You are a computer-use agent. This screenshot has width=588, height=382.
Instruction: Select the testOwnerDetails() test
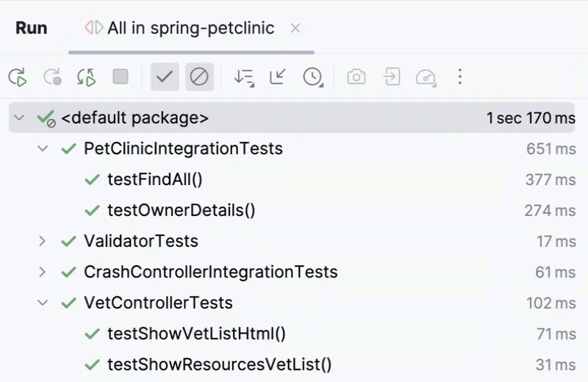(181, 210)
